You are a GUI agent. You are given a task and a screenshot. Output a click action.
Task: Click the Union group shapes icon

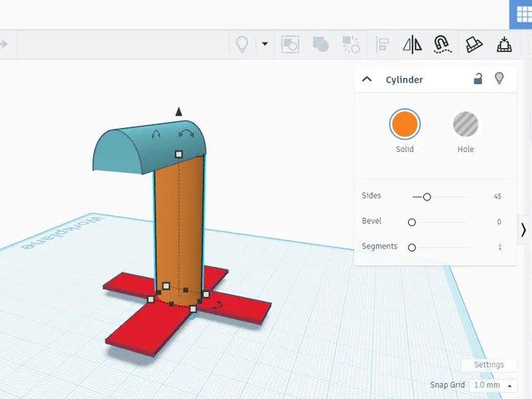click(321, 44)
